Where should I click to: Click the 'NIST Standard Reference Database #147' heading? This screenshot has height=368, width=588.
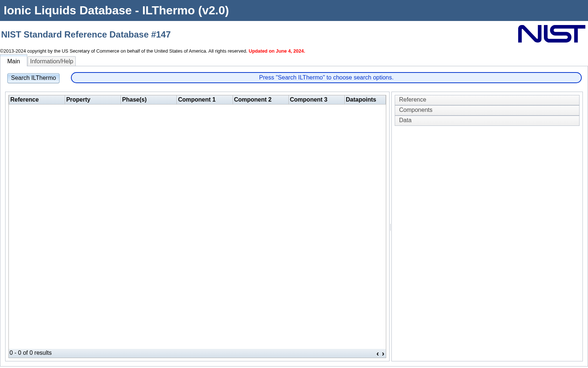click(86, 35)
